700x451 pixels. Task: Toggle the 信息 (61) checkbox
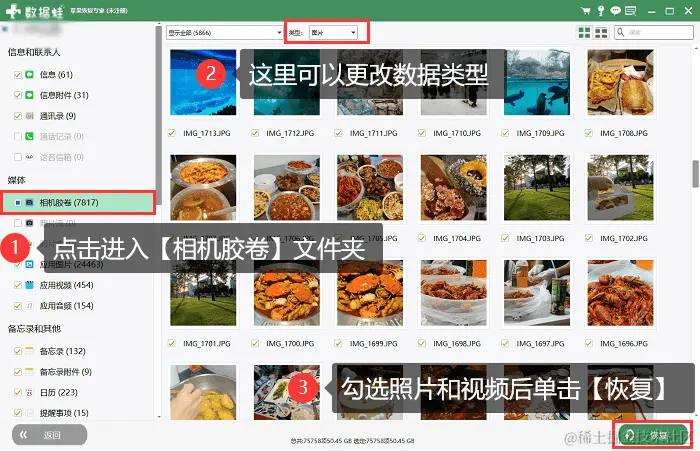18,75
